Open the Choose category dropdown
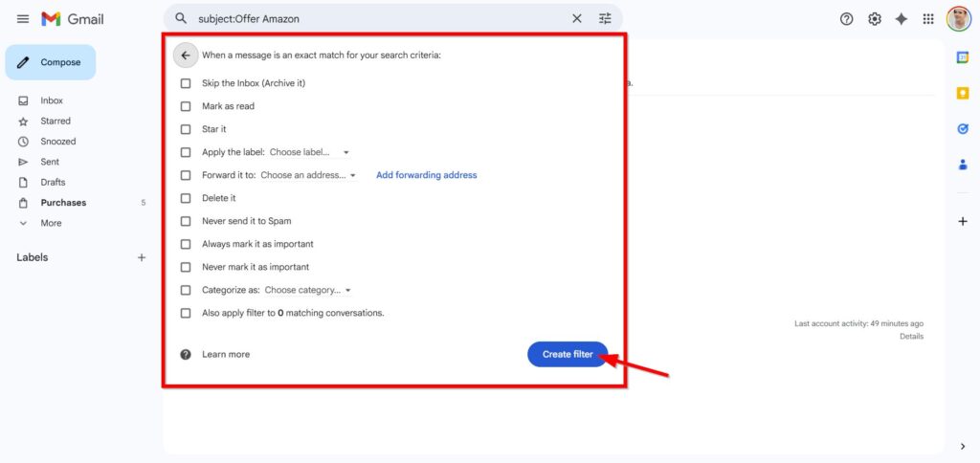 click(x=308, y=290)
